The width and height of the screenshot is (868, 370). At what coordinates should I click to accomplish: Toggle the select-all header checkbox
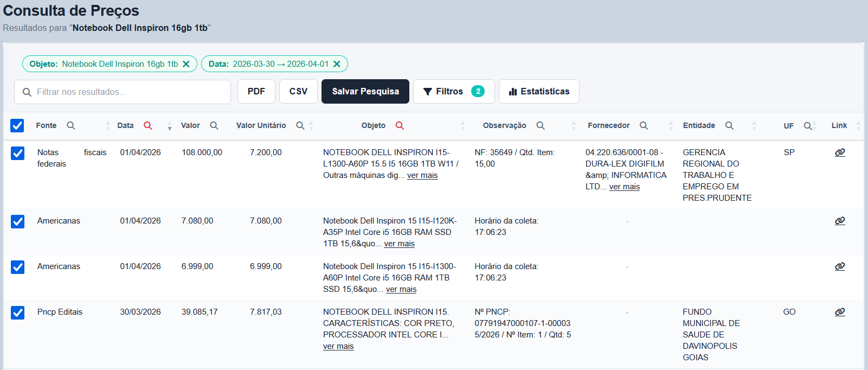(17, 126)
